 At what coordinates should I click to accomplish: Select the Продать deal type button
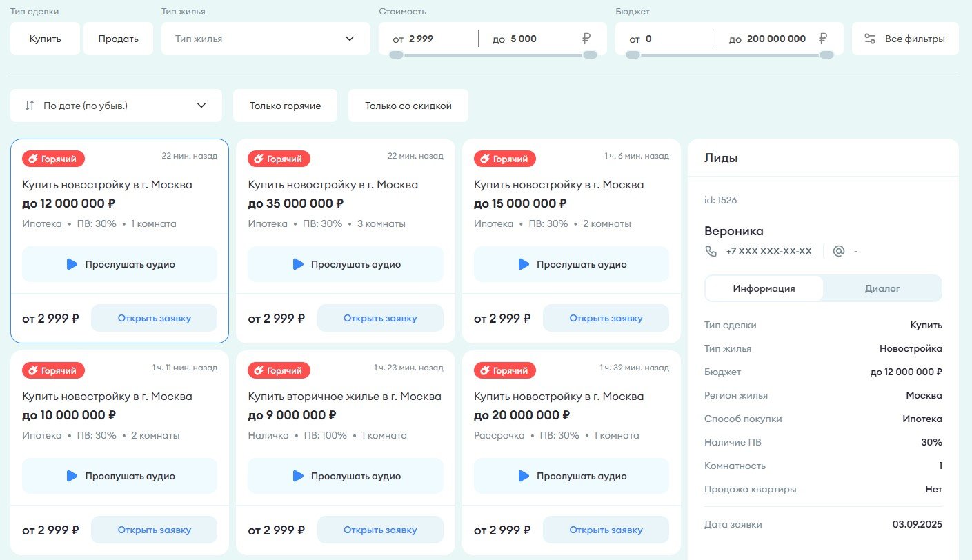coord(118,39)
